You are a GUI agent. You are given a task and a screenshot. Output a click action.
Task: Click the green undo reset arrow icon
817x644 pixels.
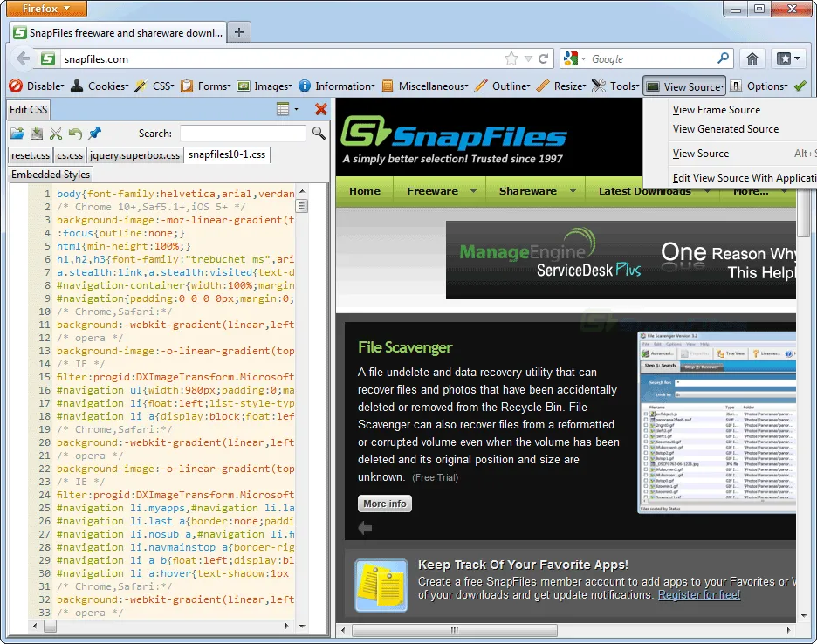pos(75,134)
